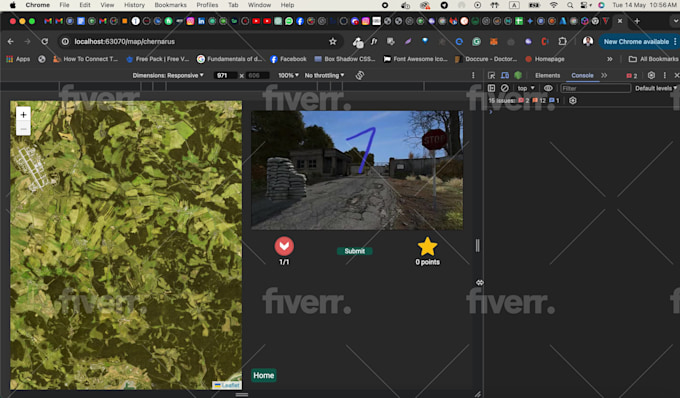Viewport: 680px width, 398px height.
Task: Open Spotlight search in menu bar
Action: point(570,5)
